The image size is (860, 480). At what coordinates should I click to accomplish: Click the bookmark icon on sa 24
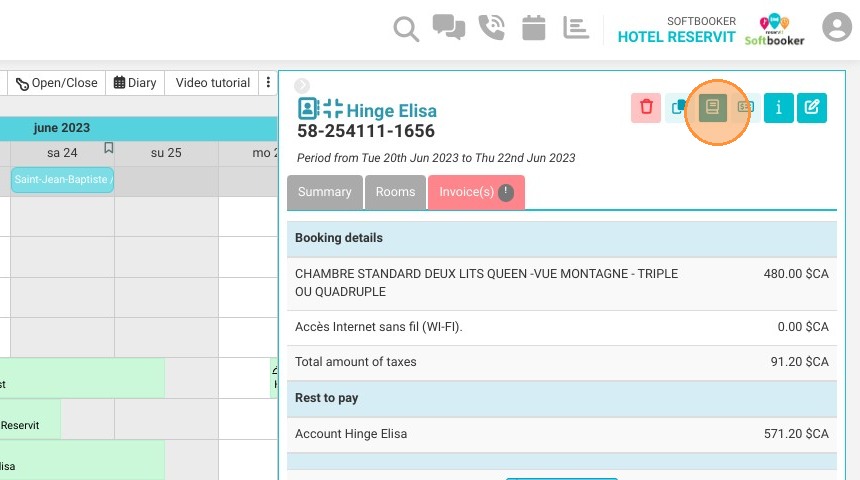click(109, 148)
